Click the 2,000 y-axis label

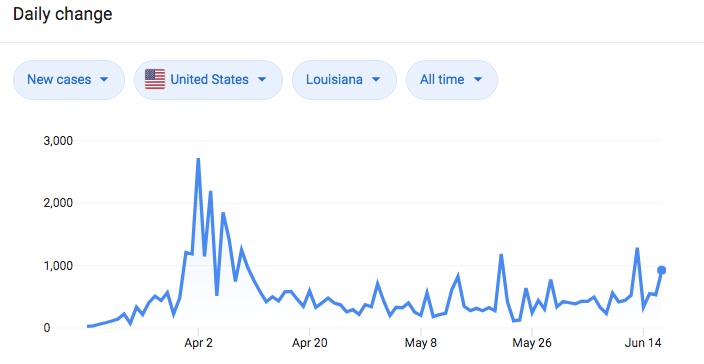(x=58, y=203)
